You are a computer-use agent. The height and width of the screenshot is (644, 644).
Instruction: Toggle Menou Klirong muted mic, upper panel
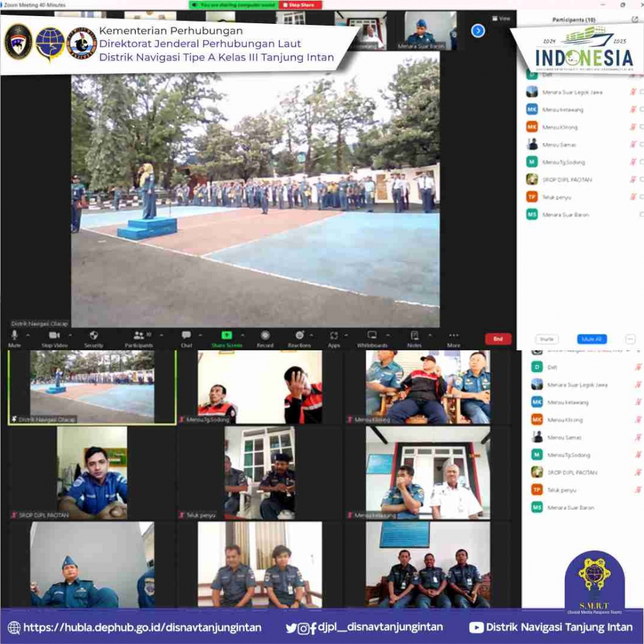click(633, 127)
